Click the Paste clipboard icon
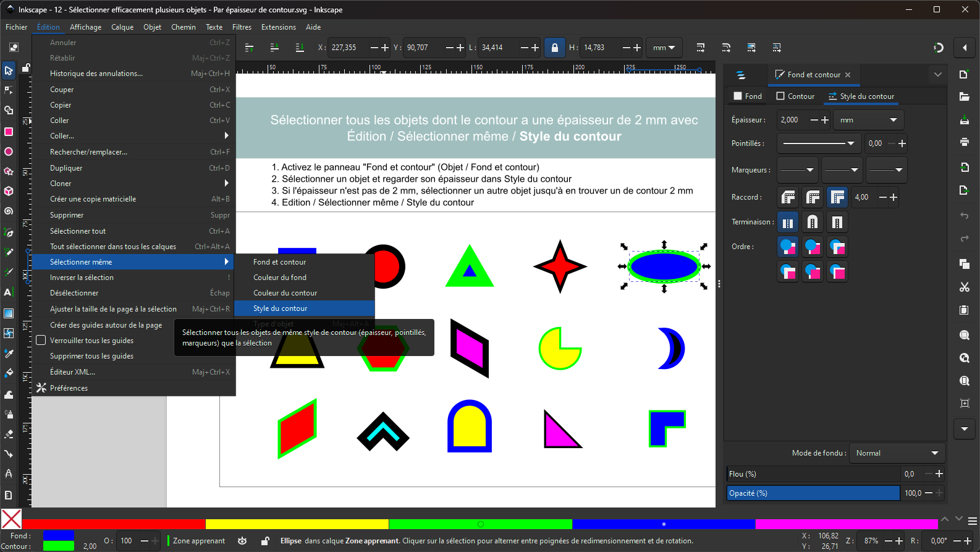The height and width of the screenshot is (552, 980). point(964,310)
